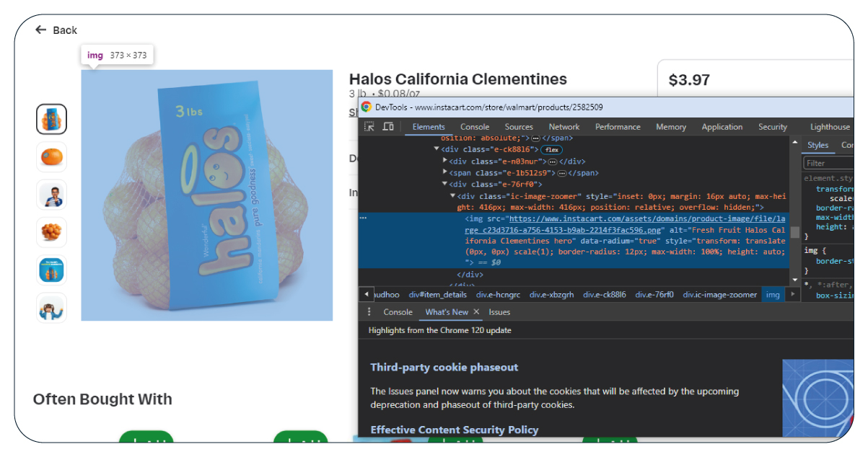
Task: Select the boy with drink thumbnail
Action: click(x=52, y=195)
